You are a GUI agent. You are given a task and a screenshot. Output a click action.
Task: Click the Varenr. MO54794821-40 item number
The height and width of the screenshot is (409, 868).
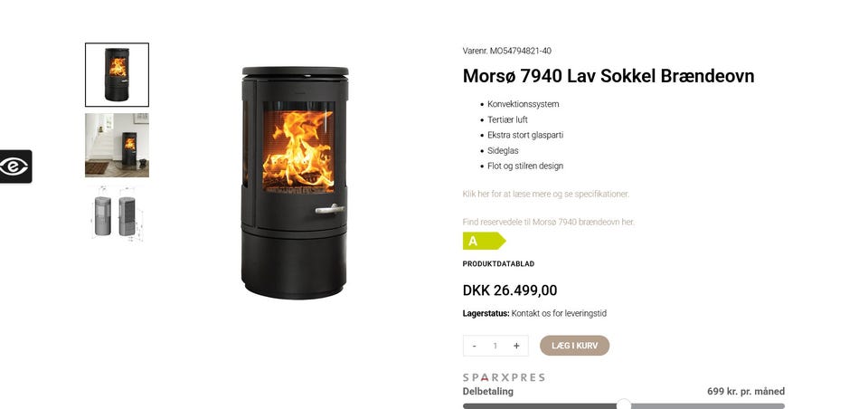click(507, 51)
